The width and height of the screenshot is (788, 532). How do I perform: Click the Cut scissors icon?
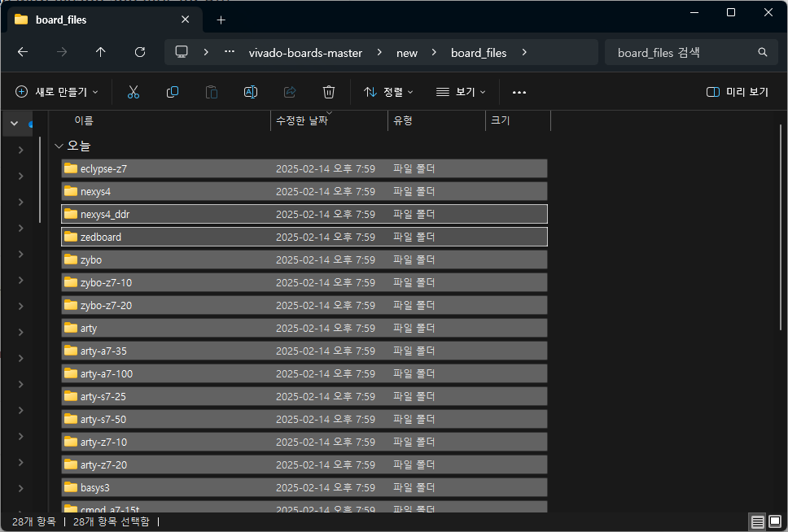point(134,92)
